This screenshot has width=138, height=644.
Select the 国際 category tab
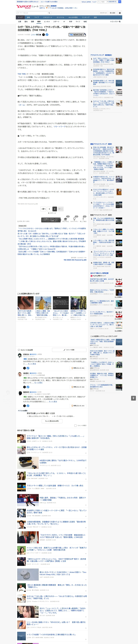pos(32,21)
